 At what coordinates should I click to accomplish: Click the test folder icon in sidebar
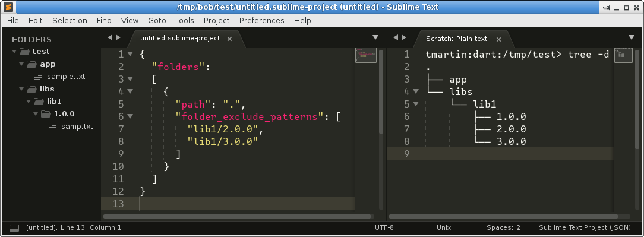(x=25, y=52)
